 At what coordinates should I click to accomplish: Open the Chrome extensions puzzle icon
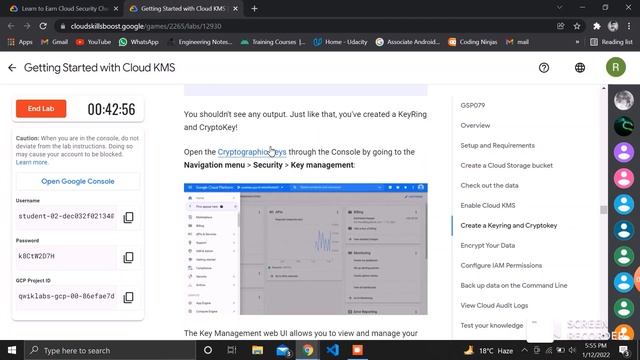coord(597,26)
